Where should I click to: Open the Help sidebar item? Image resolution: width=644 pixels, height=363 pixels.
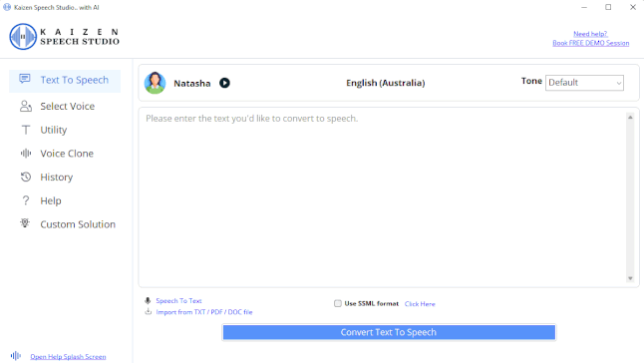click(51, 200)
